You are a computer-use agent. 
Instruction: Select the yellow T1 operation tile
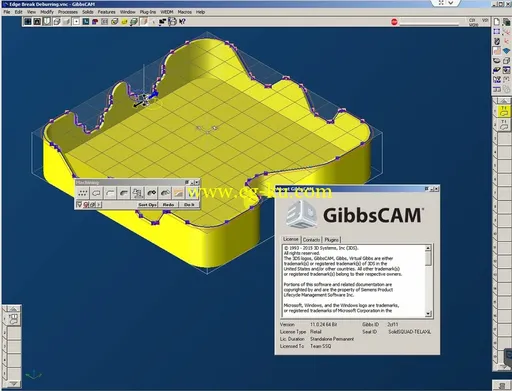click(504, 111)
